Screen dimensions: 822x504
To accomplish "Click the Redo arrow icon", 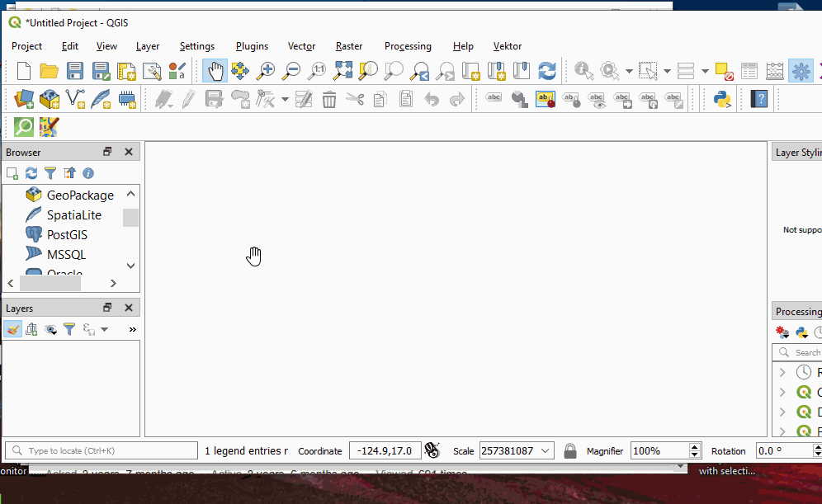I will pos(457,99).
